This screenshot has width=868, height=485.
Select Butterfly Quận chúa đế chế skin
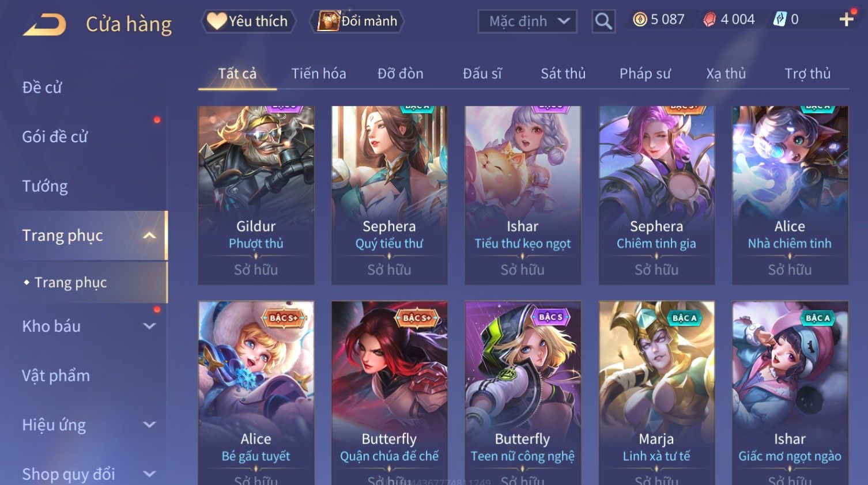[x=389, y=393]
